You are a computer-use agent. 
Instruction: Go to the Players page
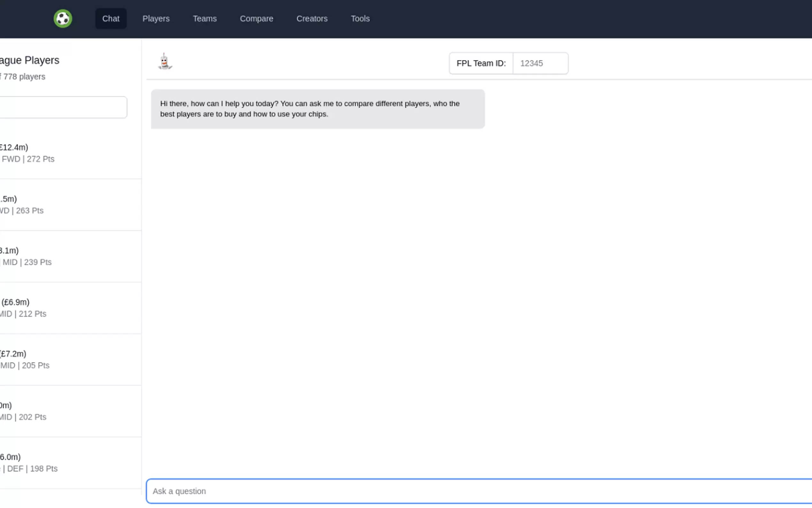click(x=156, y=19)
